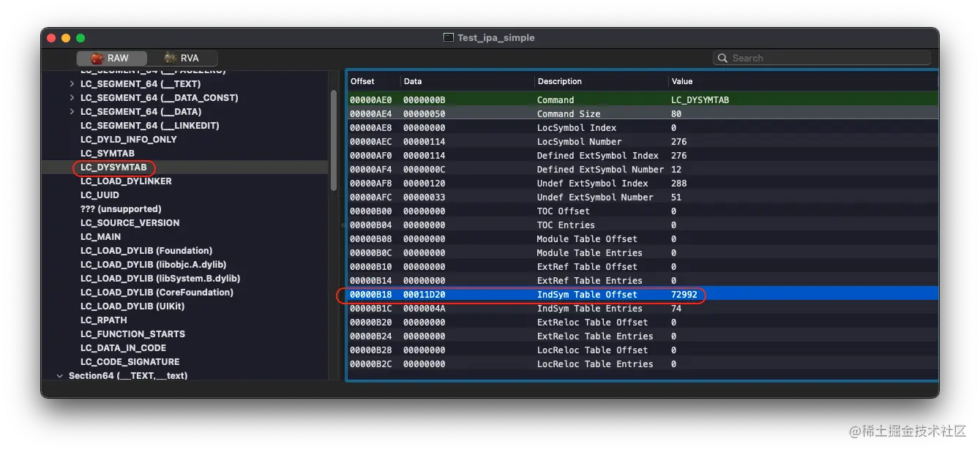Screen dimensions: 980x452
Task: Select LC_LOAD_DYLIB (libSystem.B.dylib)
Action: pos(160,279)
